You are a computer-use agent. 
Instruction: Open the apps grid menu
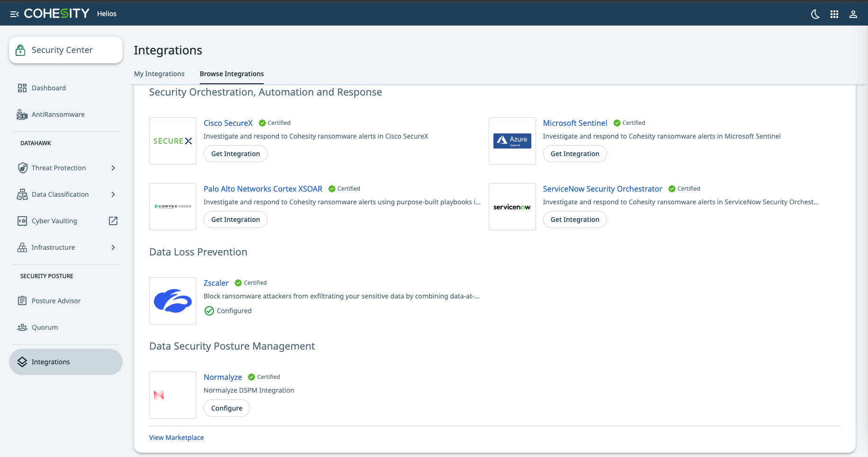tap(834, 14)
